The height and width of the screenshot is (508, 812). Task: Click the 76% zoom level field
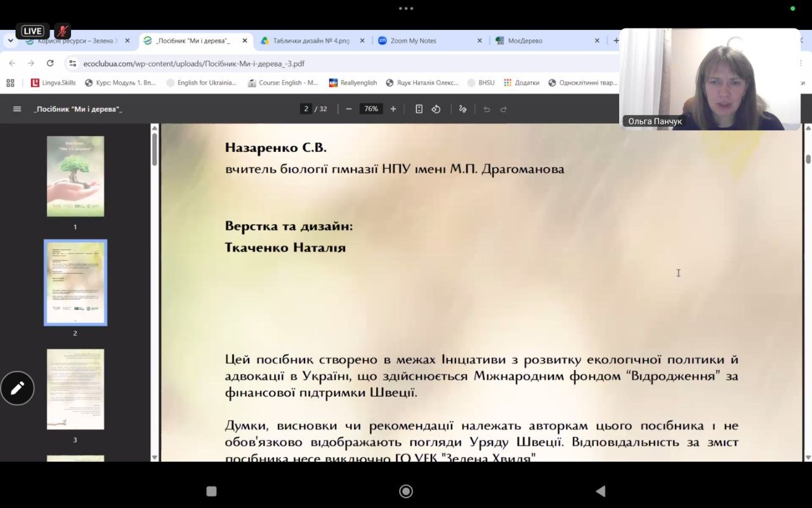pos(371,109)
